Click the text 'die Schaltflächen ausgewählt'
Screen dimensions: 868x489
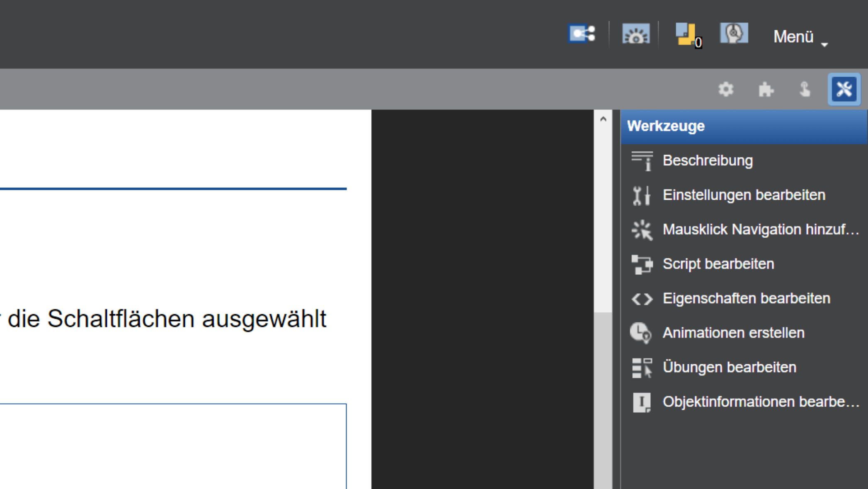pos(167,319)
